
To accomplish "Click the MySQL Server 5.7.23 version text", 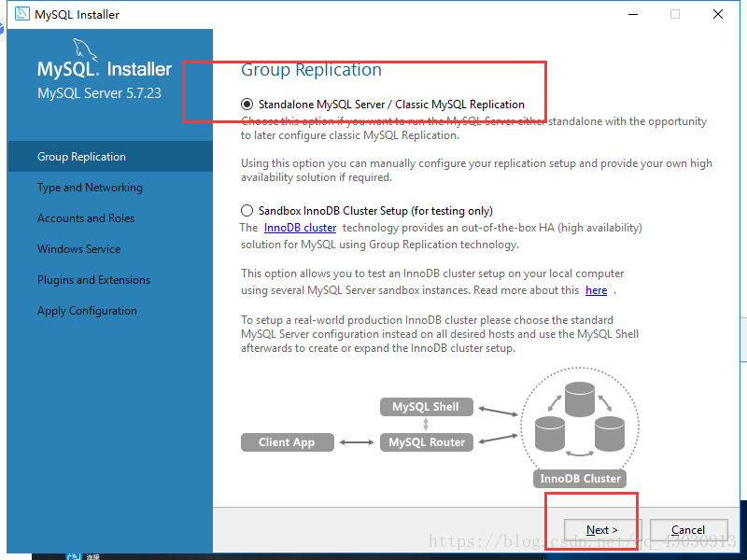I will pyautogui.click(x=100, y=92).
